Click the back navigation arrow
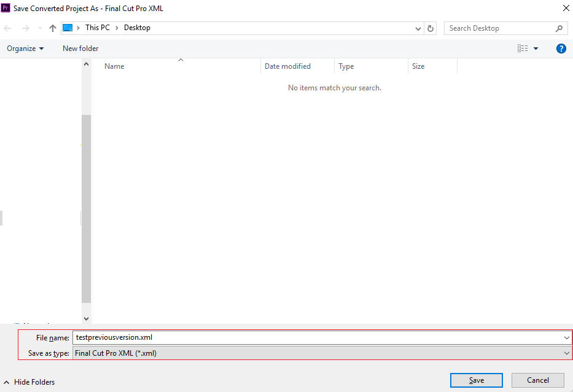 coord(7,28)
